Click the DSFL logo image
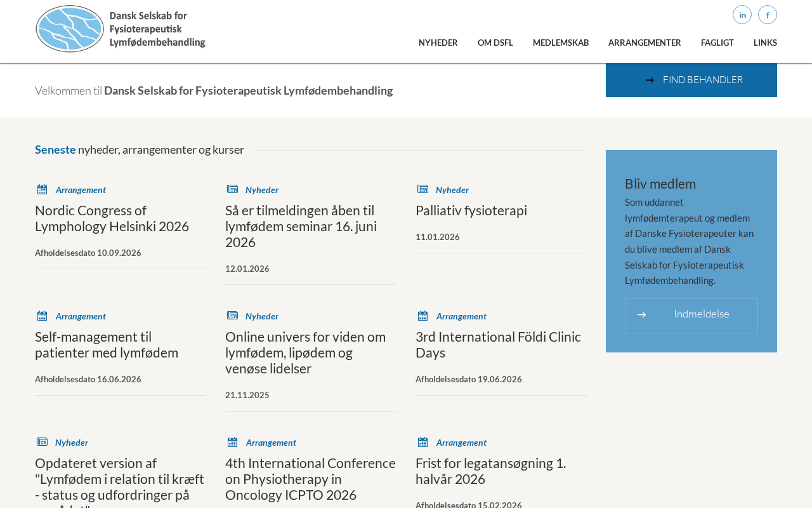Viewport: 812px width, 508px height. [x=121, y=29]
